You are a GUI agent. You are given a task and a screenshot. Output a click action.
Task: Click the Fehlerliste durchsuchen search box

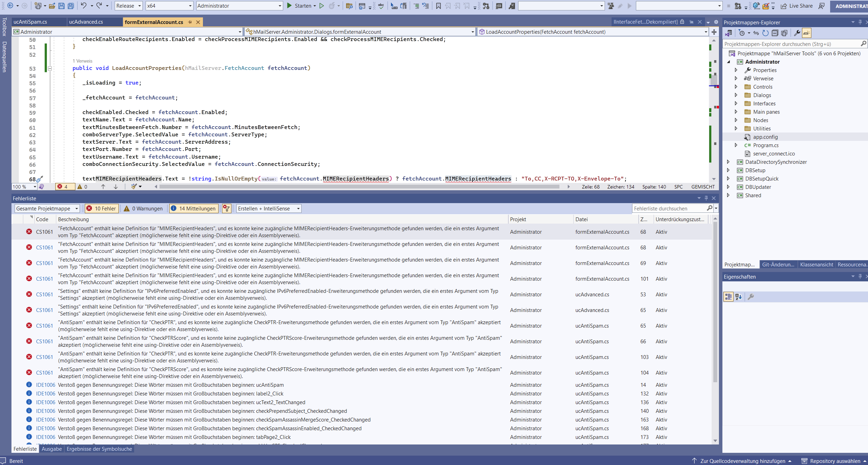click(x=671, y=208)
